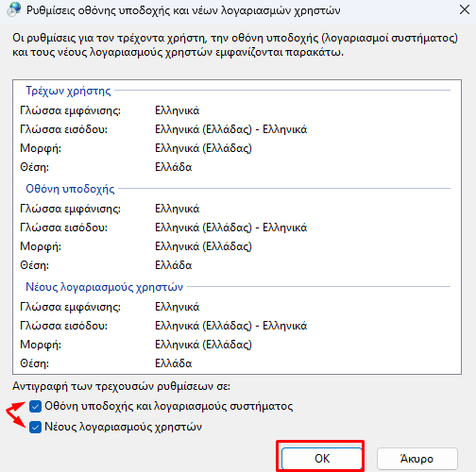Click 'Γλώσσα εισόδου' label under Τρέχων χρήστης
476x472 pixels.
(x=64, y=129)
